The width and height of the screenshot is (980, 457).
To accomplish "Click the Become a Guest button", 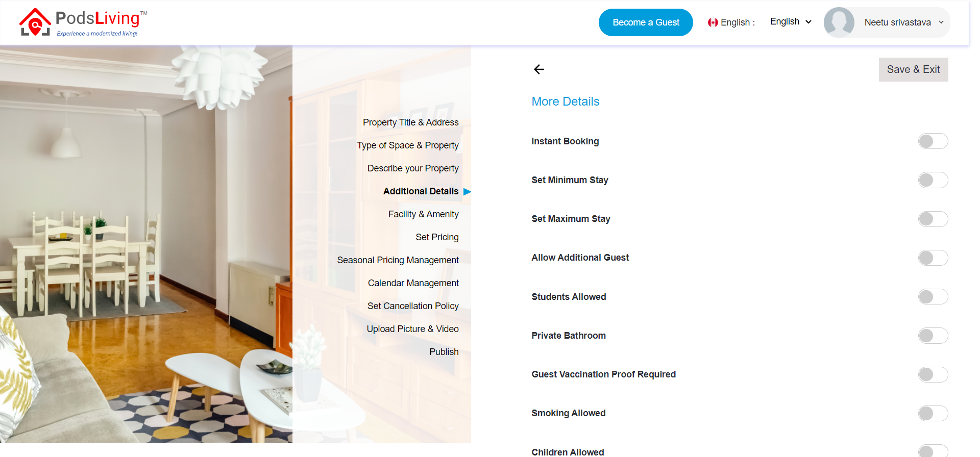I will (x=646, y=22).
